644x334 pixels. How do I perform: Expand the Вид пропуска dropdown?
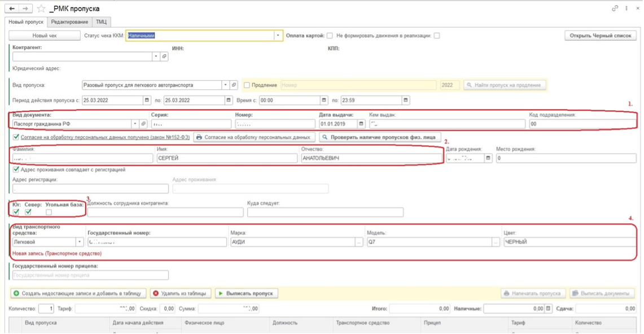pos(226,85)
